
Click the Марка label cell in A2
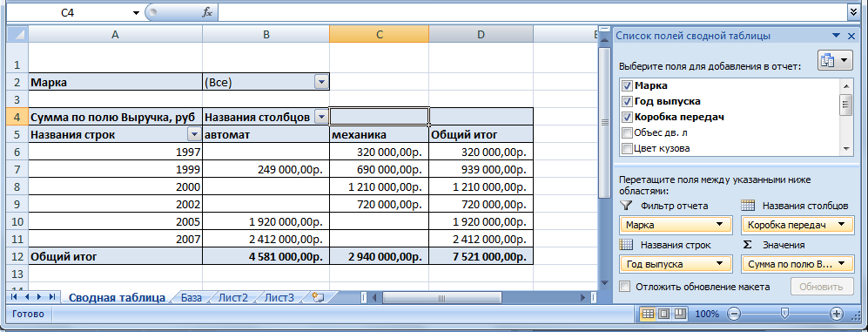[115, 82]
